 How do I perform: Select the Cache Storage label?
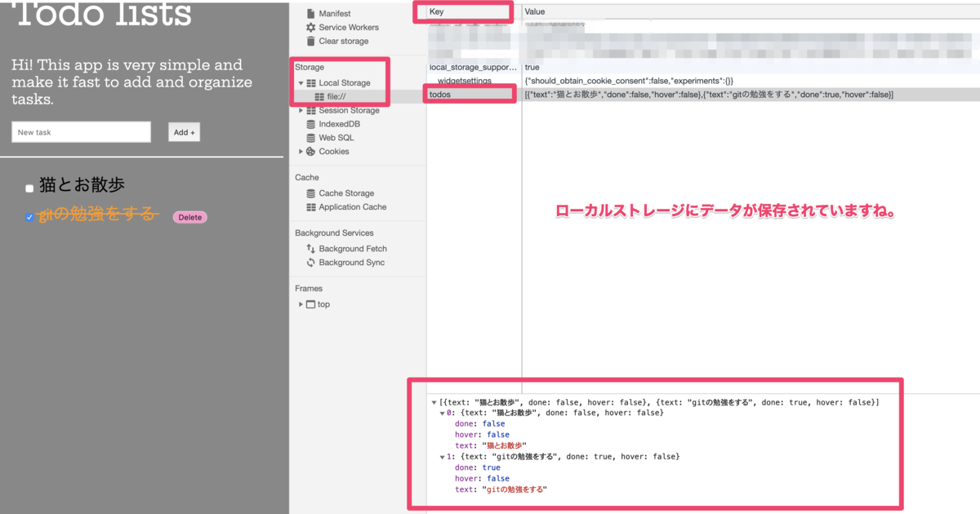[346, 193]
